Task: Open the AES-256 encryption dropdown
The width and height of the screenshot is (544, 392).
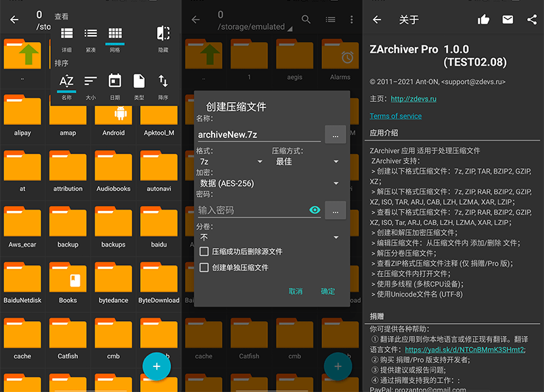Action: 269,183
